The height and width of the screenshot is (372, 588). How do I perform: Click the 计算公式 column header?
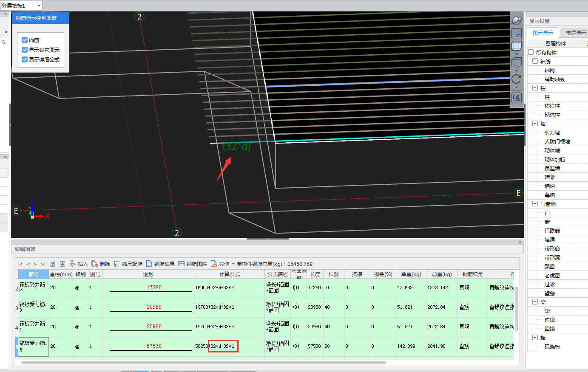coord(230,274)
